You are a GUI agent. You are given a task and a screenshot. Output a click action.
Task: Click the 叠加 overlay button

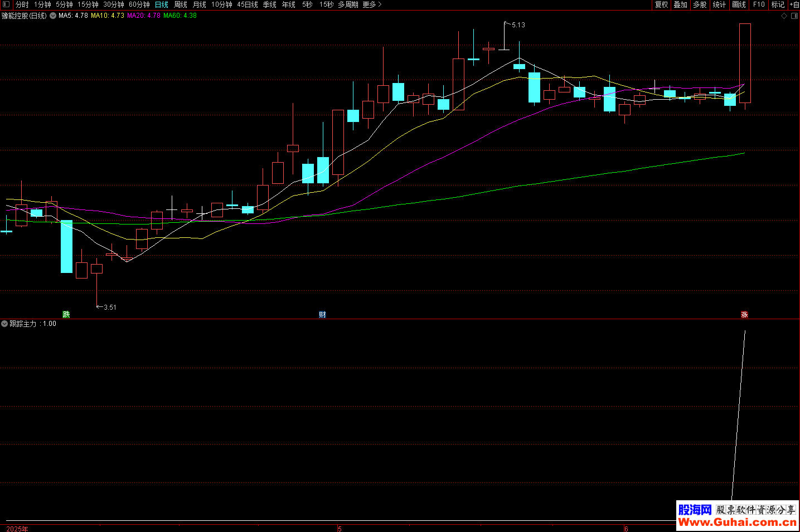point(681,4)
